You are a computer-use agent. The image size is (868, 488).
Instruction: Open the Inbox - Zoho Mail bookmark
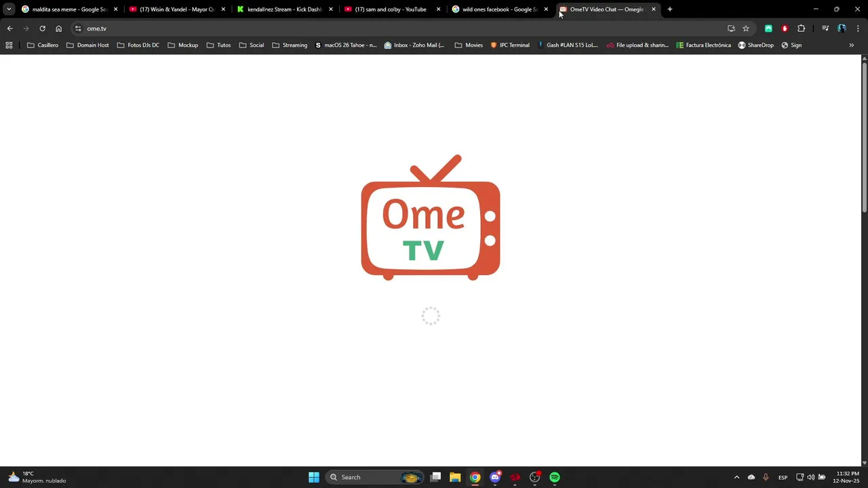[x=414, y=45]
